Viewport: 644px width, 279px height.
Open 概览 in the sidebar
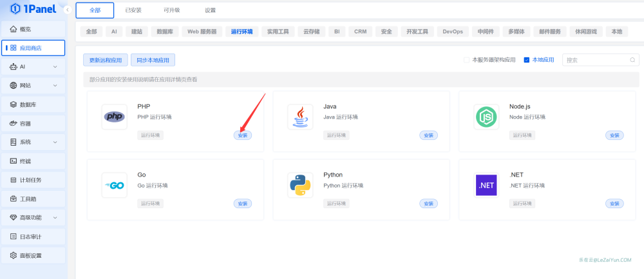tap(33, 29)
